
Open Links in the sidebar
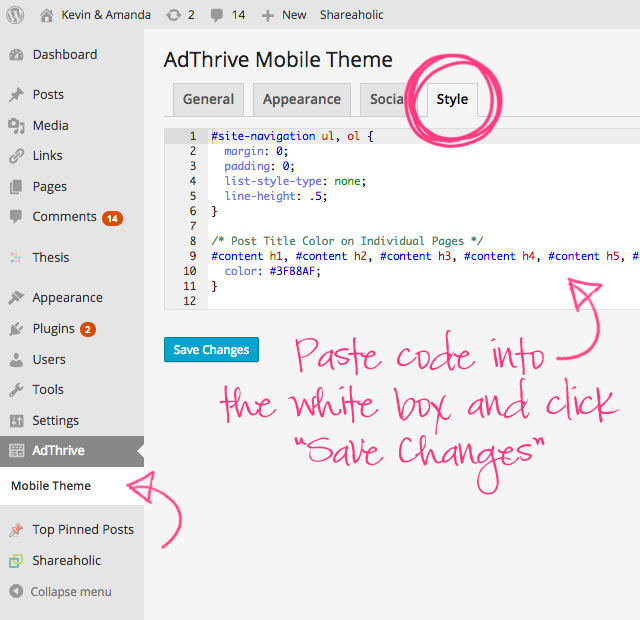[47, 156]
